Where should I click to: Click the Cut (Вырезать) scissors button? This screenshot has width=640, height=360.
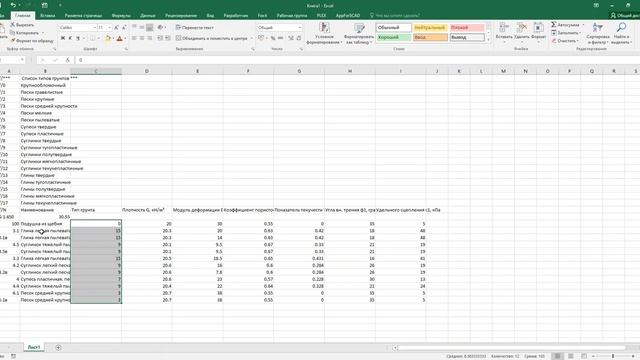(x=22, y=25)
